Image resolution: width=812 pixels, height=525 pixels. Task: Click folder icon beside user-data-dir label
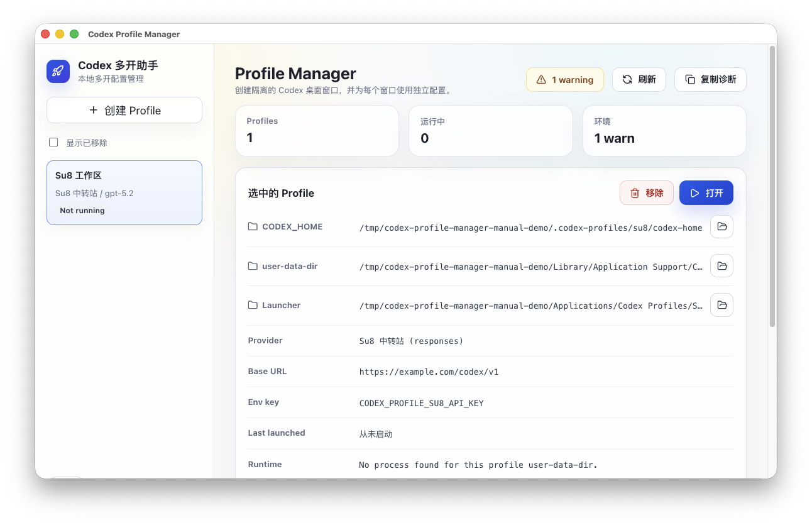click(x=253, y=266)
